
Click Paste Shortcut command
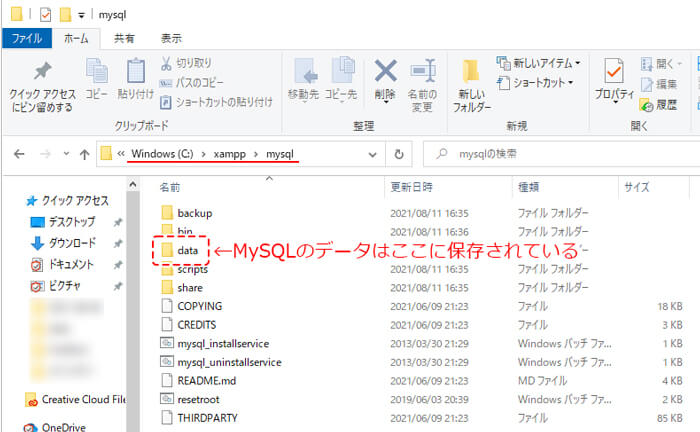click(216, 102)
